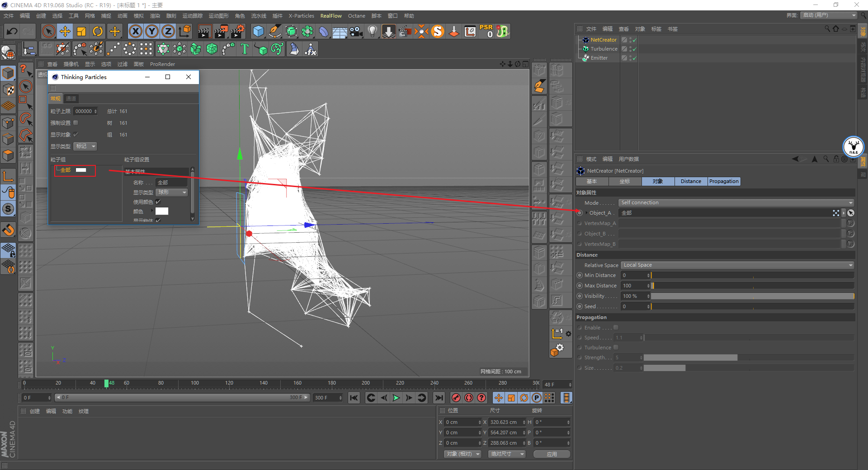Click the PSR 0 reset icon
Image resolution: width=868 pixels, height=470 pixels.
[486, 31]
